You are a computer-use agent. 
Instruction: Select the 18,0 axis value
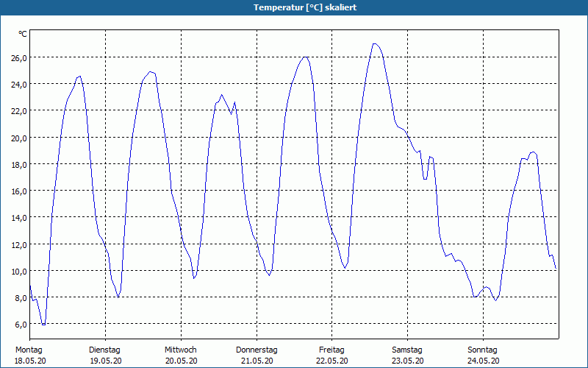pos(19,164)
